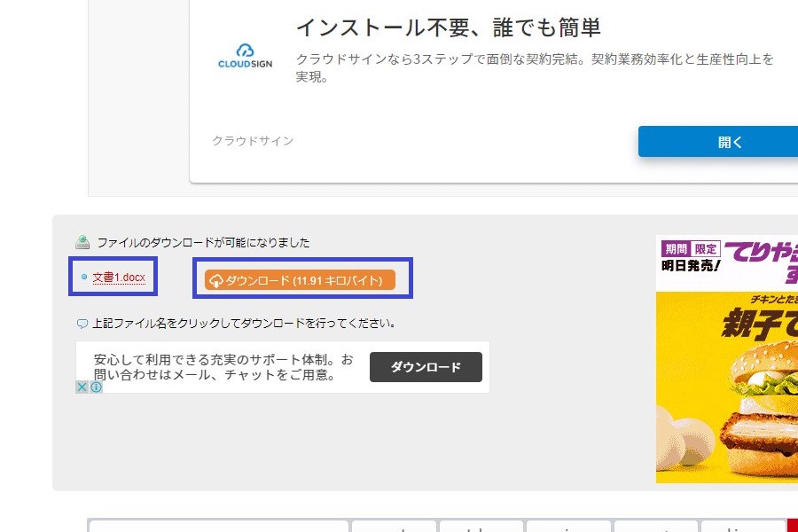Click the CloudSign logo in the ad
This screenshot has width=798, height=532.
(x=245, y=57)
